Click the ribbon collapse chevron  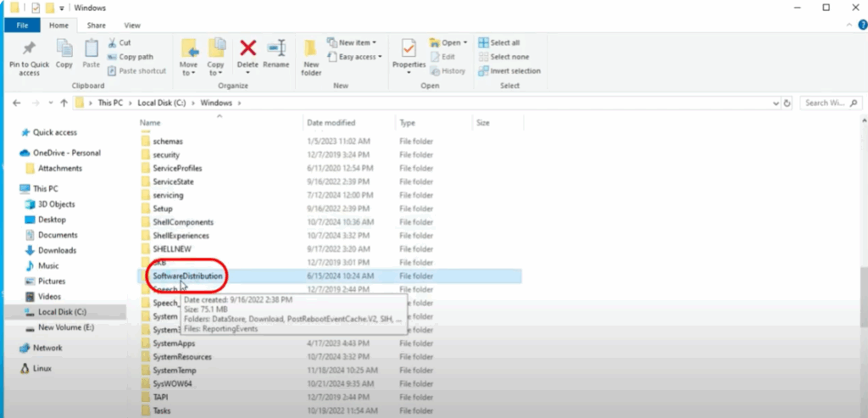click(x=849, y=25)
